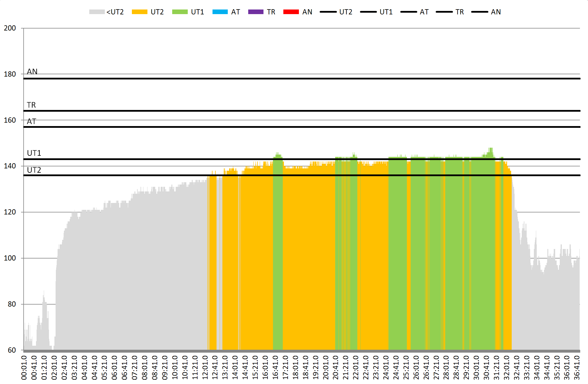
Task: Click the 200 value on vertical axis
Action: point(10,28)
